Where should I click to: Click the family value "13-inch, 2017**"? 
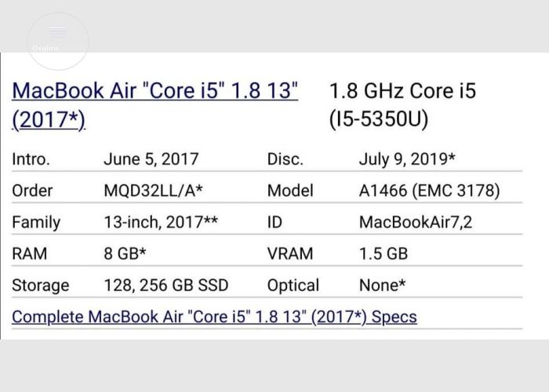coord(161,222)
